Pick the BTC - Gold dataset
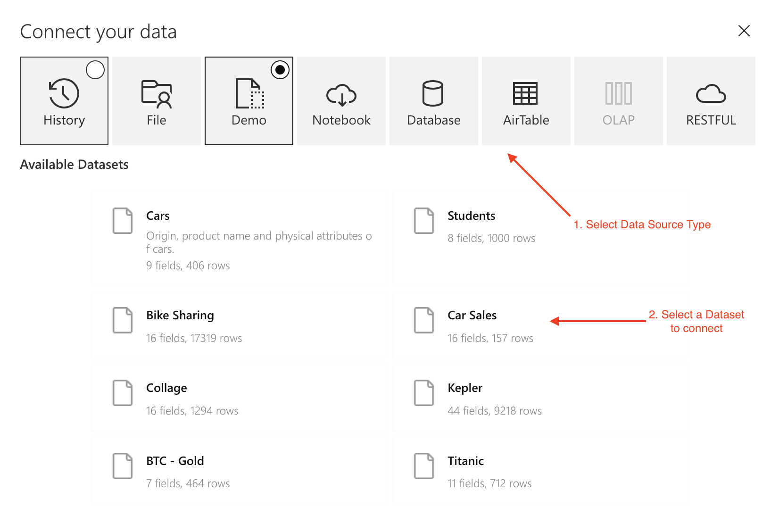Screen dimensions: 779x532 click(238, 471)
